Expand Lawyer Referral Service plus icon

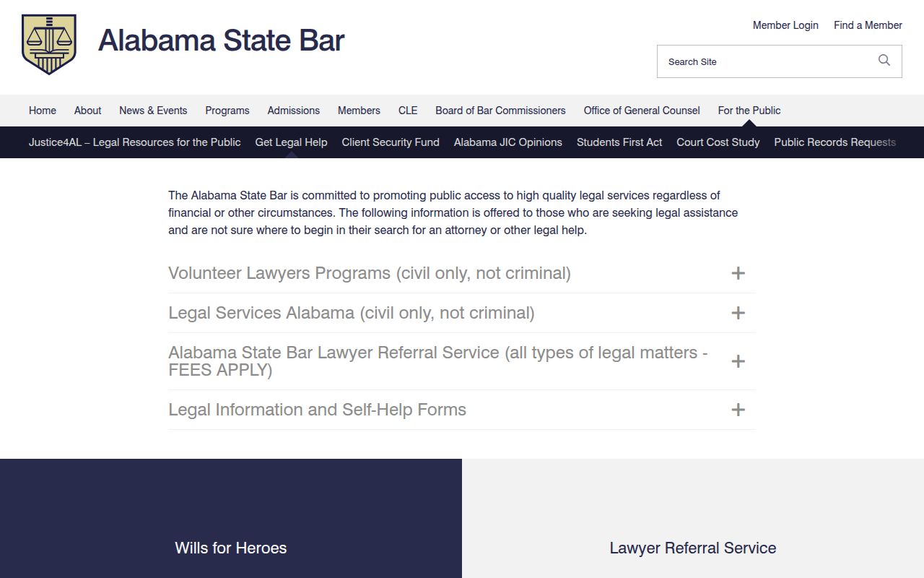(x=738, y=361)
